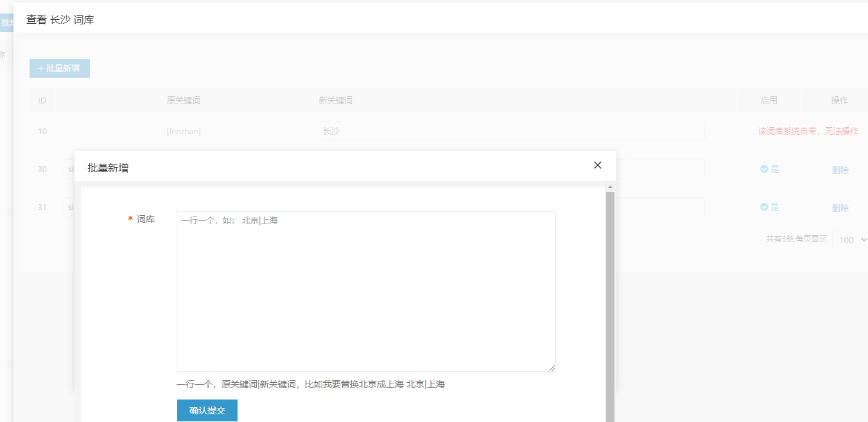Click the check icon in row 30
The width and height of the screenshot is (868, 422).
pos(764,169)
